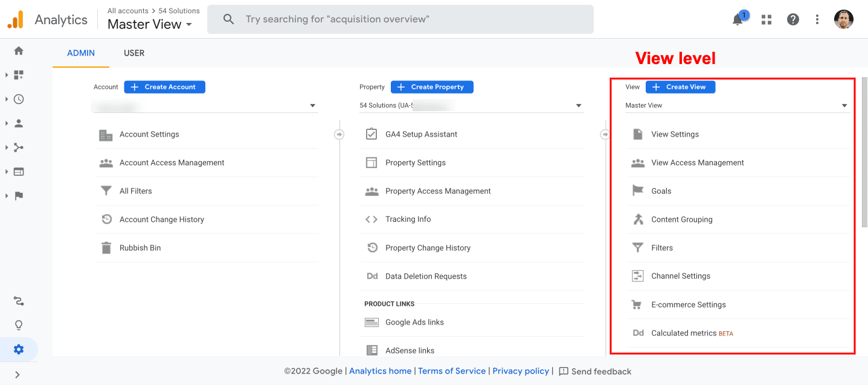Click the Rubbish Bin trash icon
This screenshot has width=868, height=385.
point(106,248)
